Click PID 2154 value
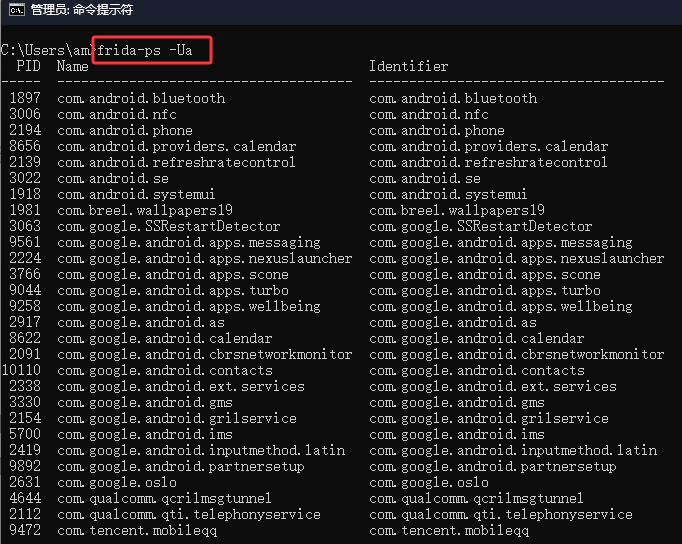This screenshot has width=682, height=544. pos(25,418)
